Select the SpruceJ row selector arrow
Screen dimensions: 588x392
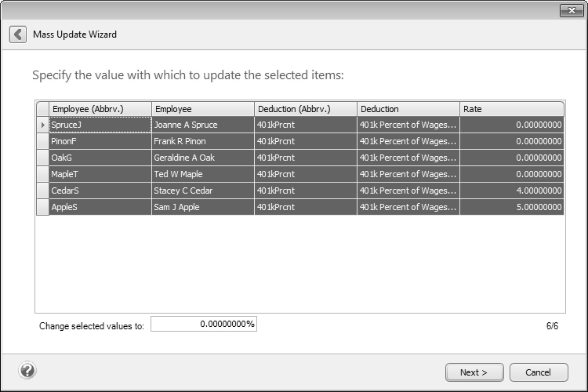click(x=42, y=125)
